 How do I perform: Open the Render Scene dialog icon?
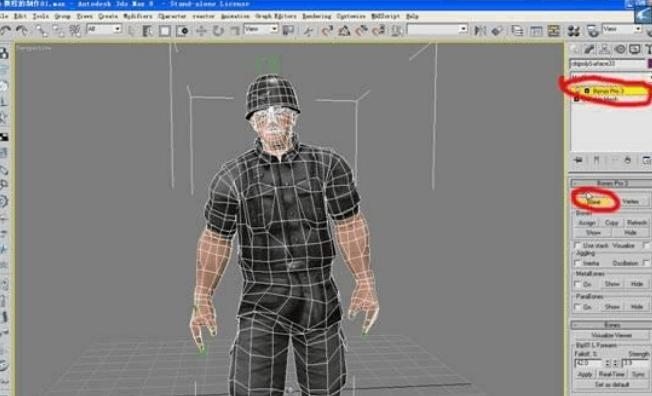[592, 31]
